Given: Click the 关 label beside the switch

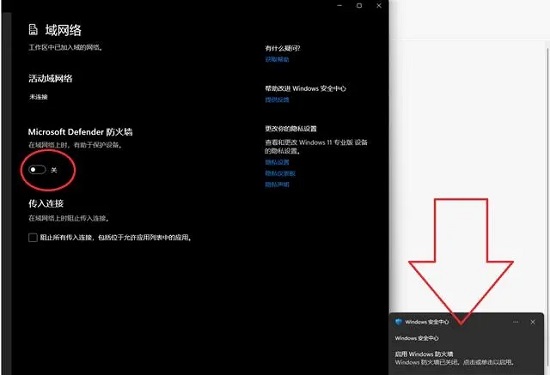Looking at the screenshot, I should (x=54, y=170).
